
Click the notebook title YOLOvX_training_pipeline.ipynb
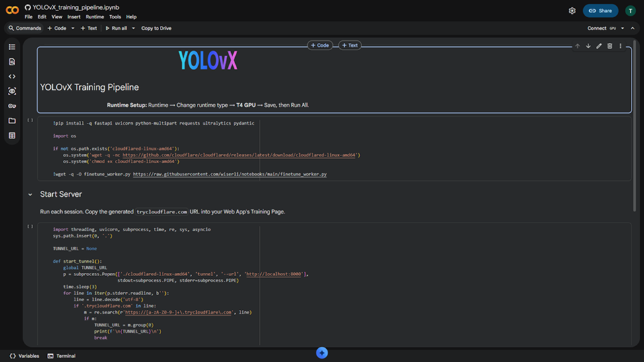tap(76, 7)
